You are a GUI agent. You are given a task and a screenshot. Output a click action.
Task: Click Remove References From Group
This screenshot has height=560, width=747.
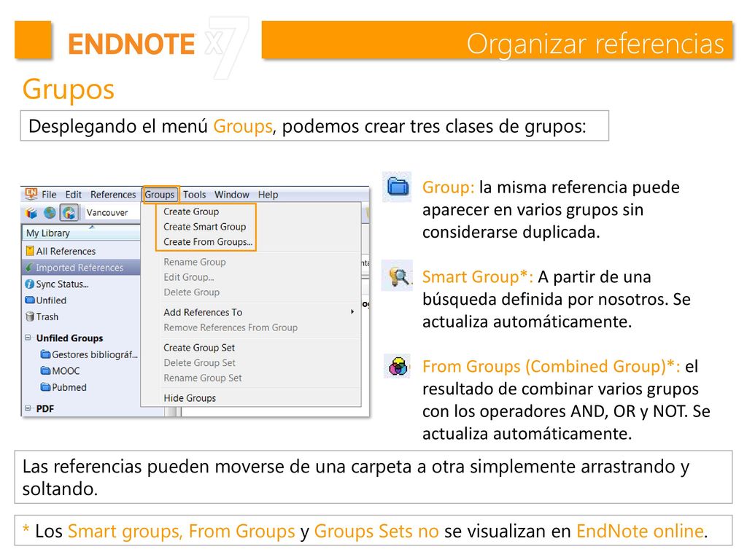[x=231, y=327]
